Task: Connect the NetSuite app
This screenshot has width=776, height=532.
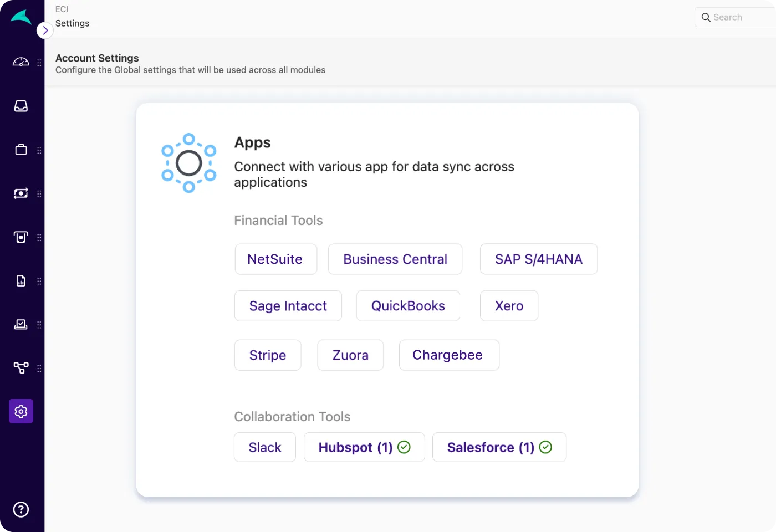Action: coord(276,259)
